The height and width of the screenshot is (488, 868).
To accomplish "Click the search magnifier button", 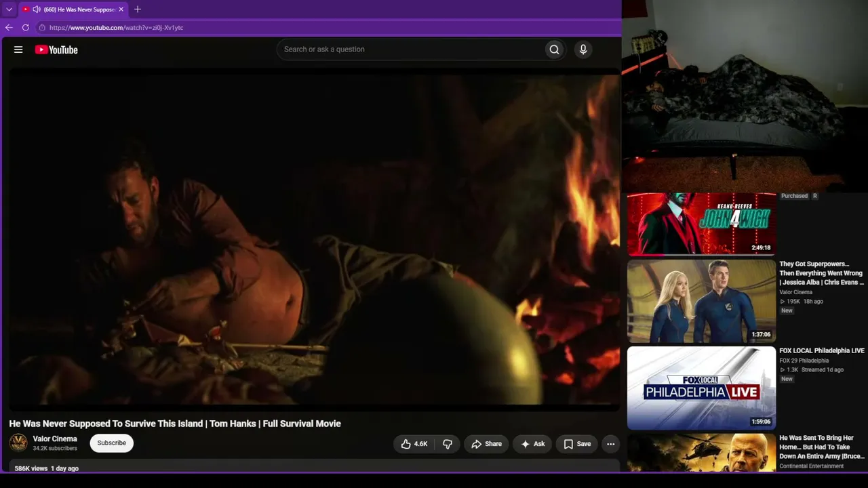I will (x=554, y=49).
